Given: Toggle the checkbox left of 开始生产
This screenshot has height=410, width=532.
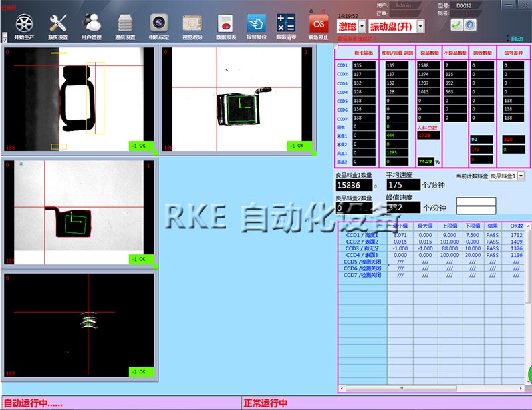Looking at the screenshot, I should click(5, 39).
